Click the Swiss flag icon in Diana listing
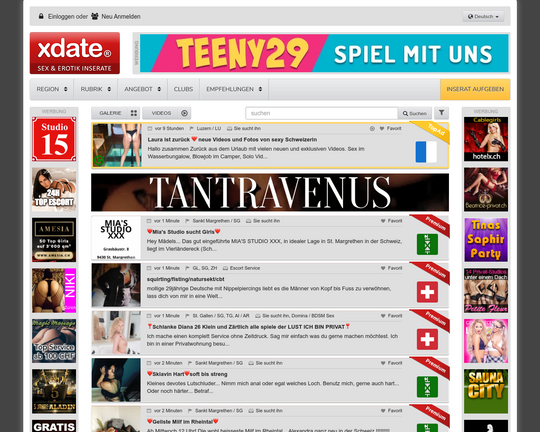Screen dimensions: 540x432 427,339
